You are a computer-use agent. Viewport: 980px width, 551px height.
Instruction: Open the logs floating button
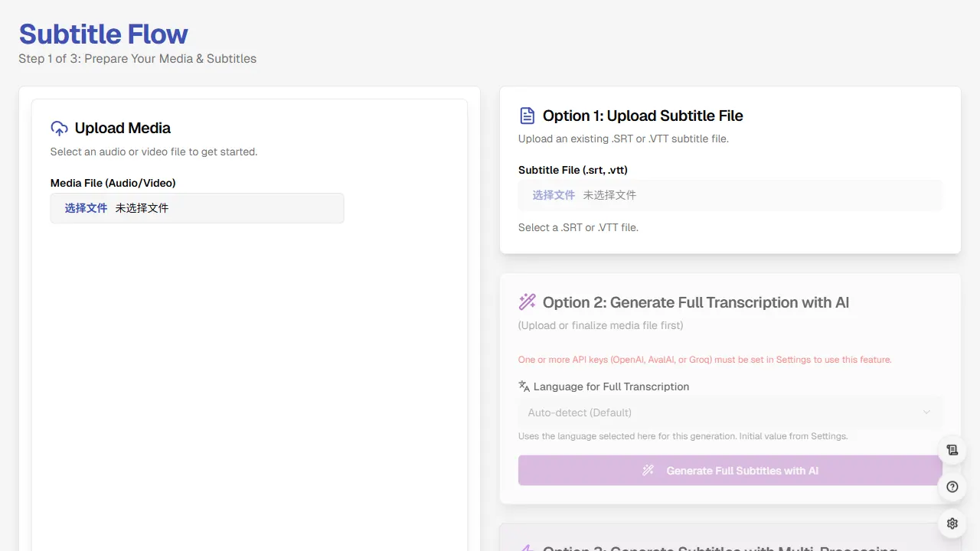point(952,450)
